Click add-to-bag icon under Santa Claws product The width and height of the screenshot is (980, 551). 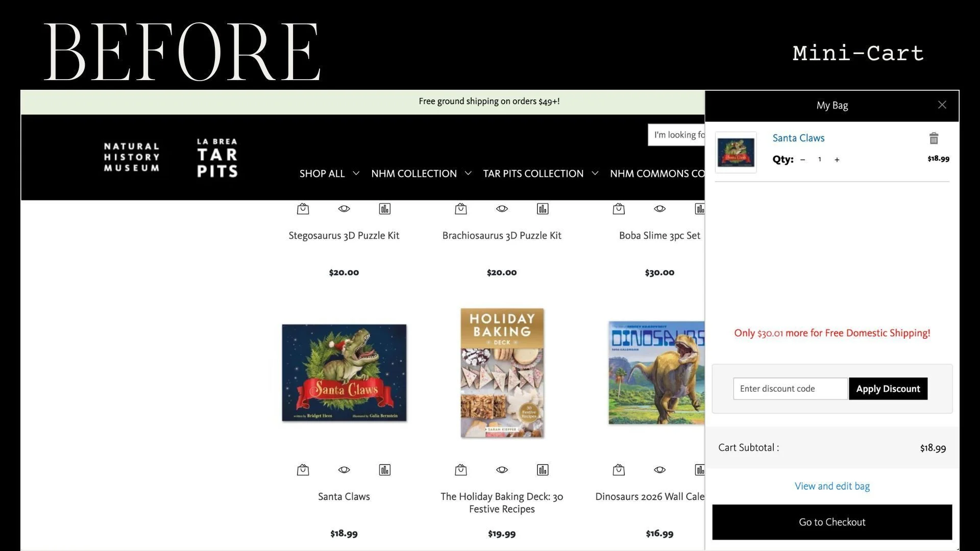[x=303, y=470]
